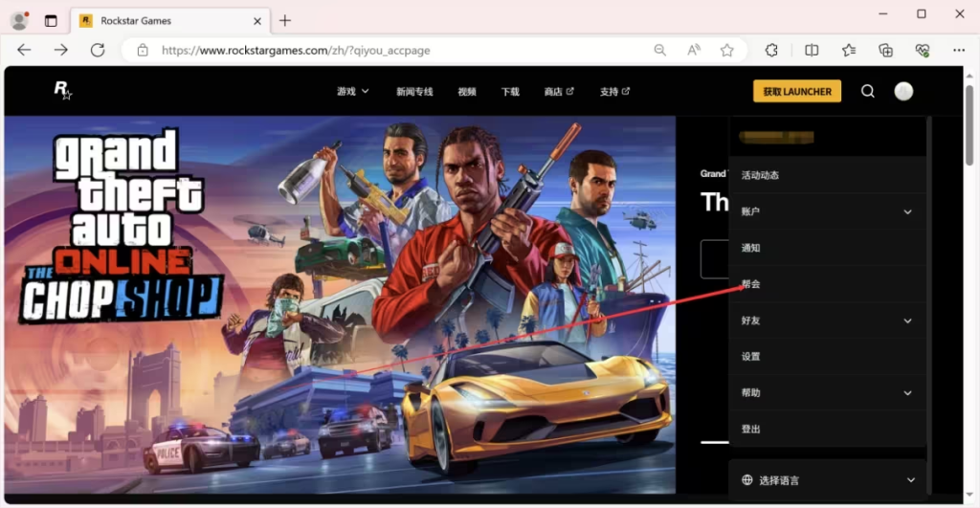
Task: Click globe icon beside 选择语言
Action: click(x=746, y=480)
